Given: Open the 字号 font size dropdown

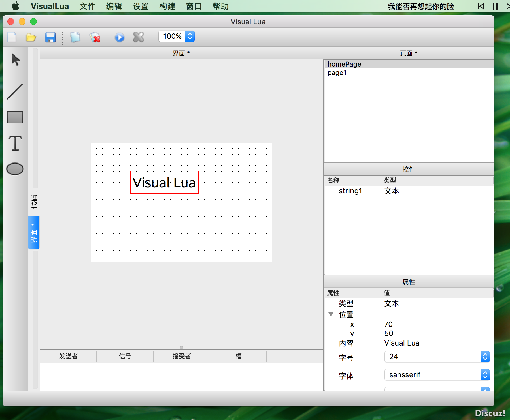Looking at the screenshot, I should coord(437,357).
